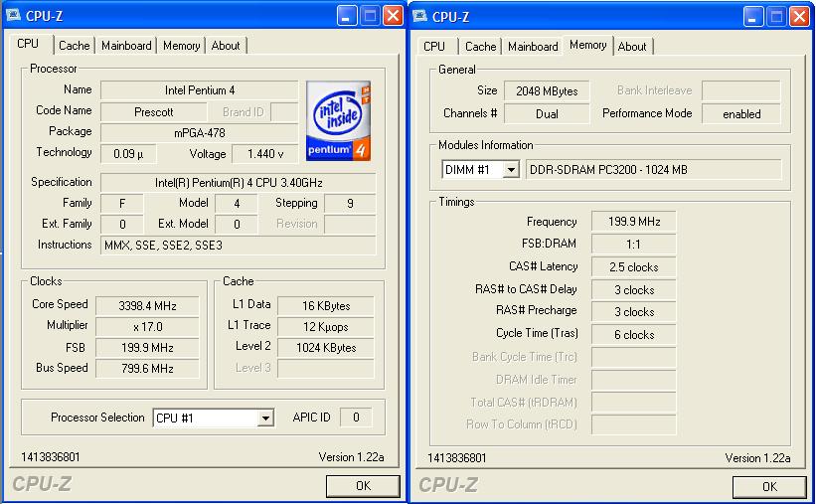Click CPU-Z icon in right window title bar

[x=420, y=16]
